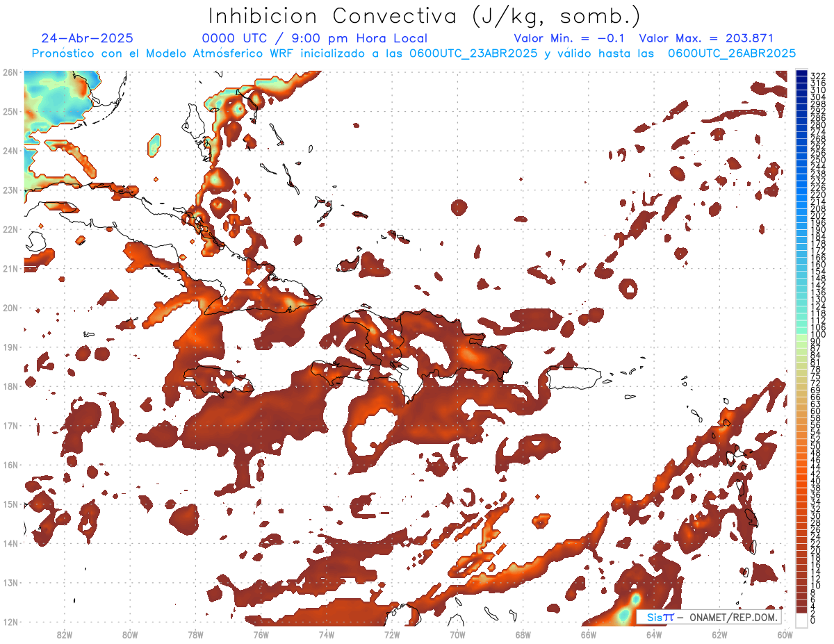Click the 62W longitude label
Screen dimensions: 834x644
[x=719, y=634]
